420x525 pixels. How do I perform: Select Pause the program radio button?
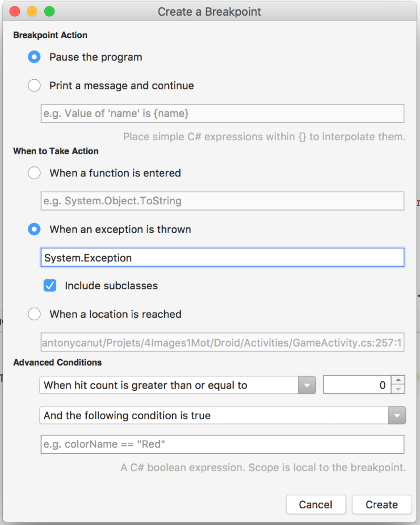pos(34,57)
